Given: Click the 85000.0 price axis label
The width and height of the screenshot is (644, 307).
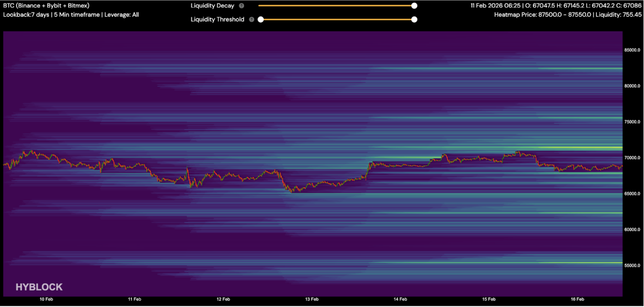Looking at the screenshot, I should coord(632,50).
